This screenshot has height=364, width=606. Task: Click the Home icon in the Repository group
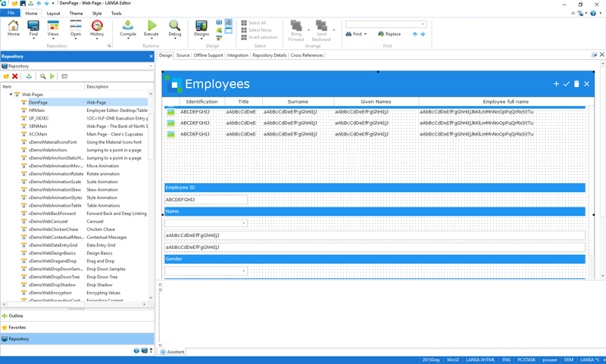14,29
